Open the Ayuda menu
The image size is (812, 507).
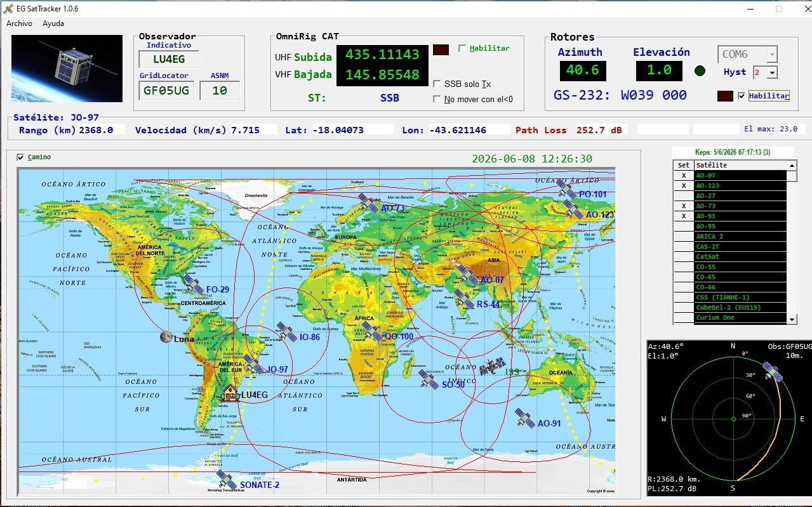pos(53,23)
